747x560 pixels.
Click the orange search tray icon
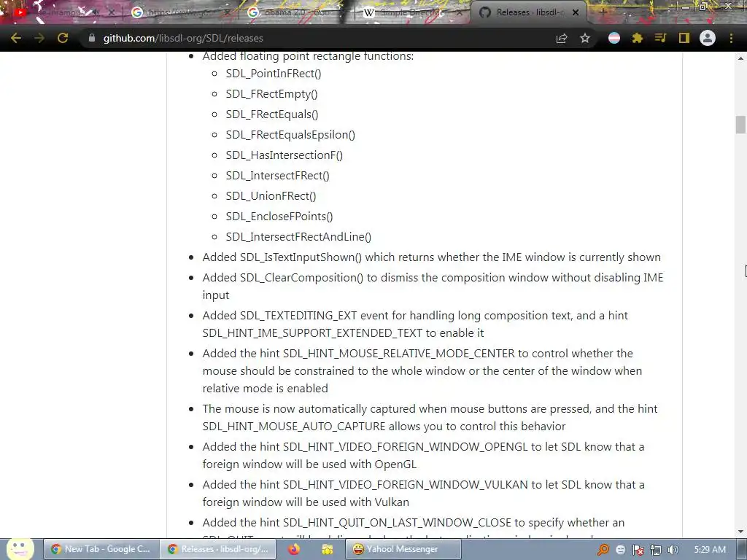tap(603, 550)
